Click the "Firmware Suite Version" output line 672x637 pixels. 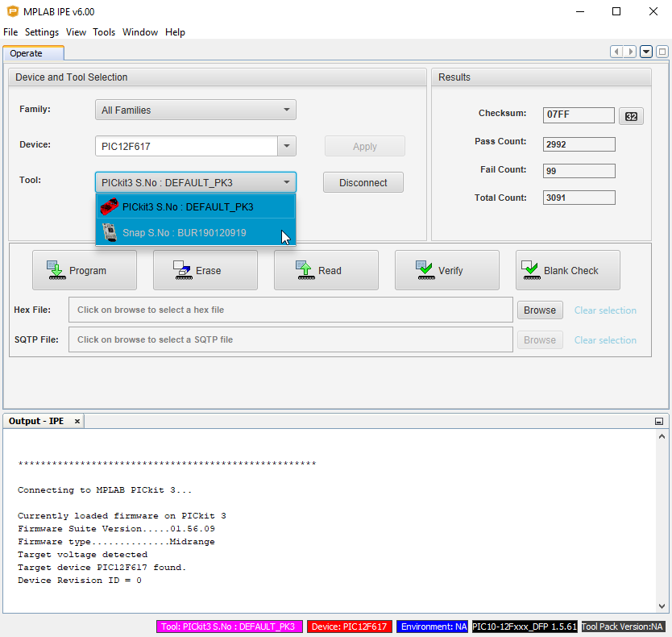tap(116, 529)
